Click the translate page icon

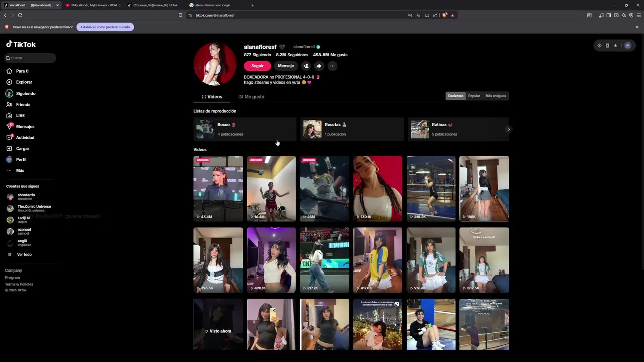click(418, 15)
